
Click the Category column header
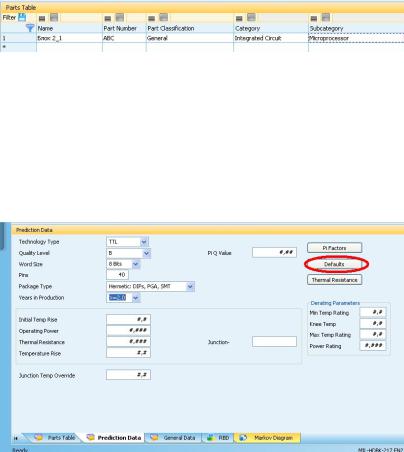tap(271, 28)
